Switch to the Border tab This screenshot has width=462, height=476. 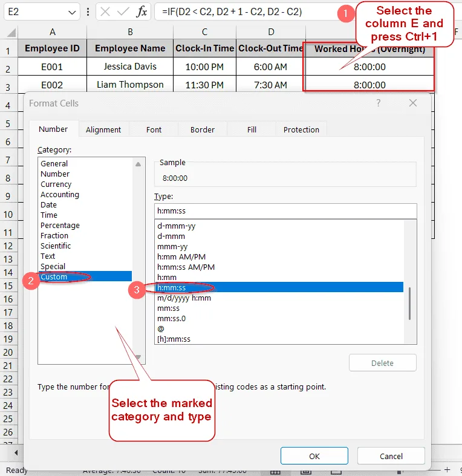click(x=203, y=129)
